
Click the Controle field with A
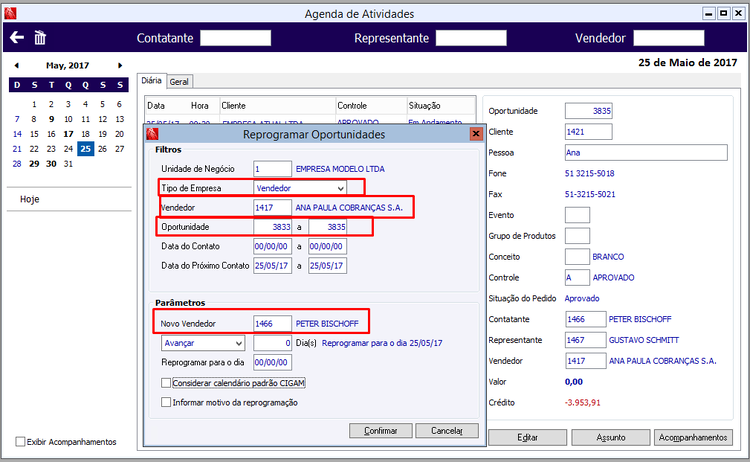tap(577, 277)
